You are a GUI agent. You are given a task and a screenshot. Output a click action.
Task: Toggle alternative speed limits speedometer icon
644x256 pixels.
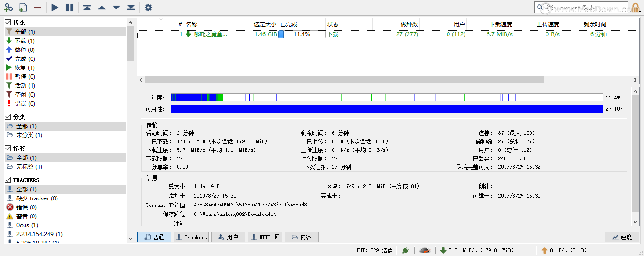coord(424,250)
